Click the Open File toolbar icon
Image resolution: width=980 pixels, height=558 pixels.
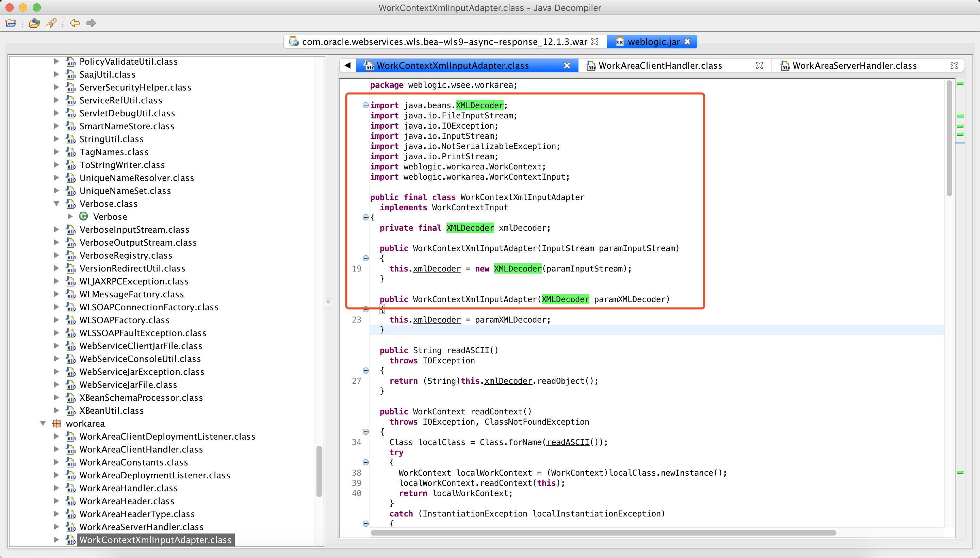11,23
